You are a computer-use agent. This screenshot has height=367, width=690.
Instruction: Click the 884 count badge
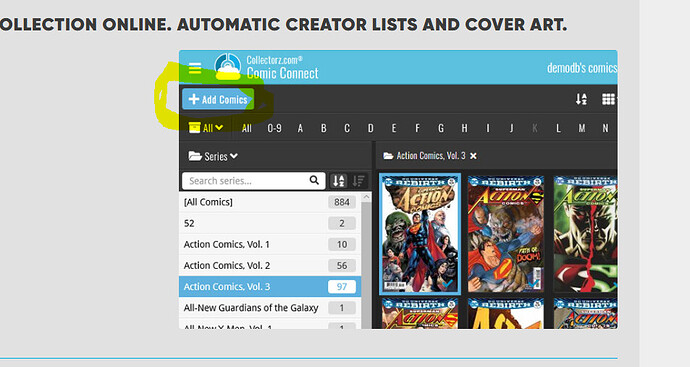342,202
